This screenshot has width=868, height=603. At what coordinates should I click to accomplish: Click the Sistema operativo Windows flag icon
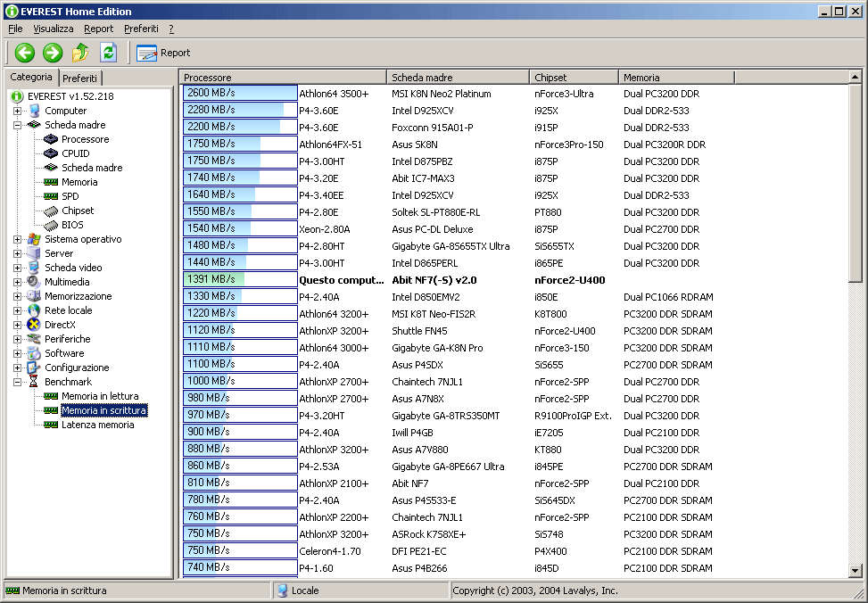click(x=34, y=239)
